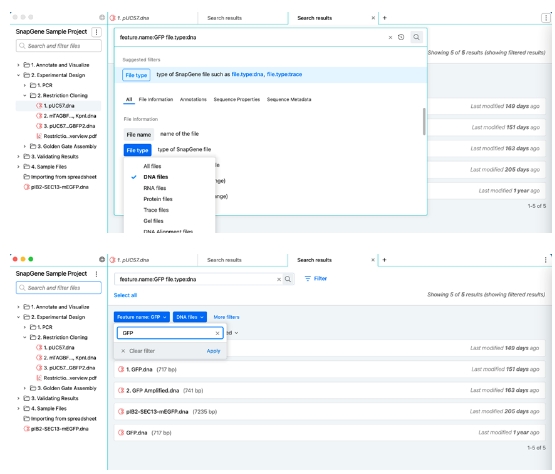Click Apply in the GFP filter popup
This screenshot has width=555, height=474.
213,351
